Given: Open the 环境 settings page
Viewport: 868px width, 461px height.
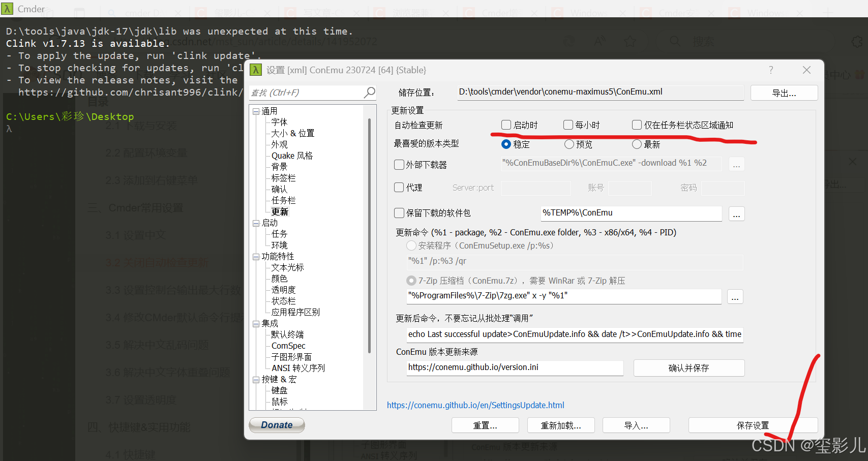Looking at the screenshot, I should tap(279, 245).
